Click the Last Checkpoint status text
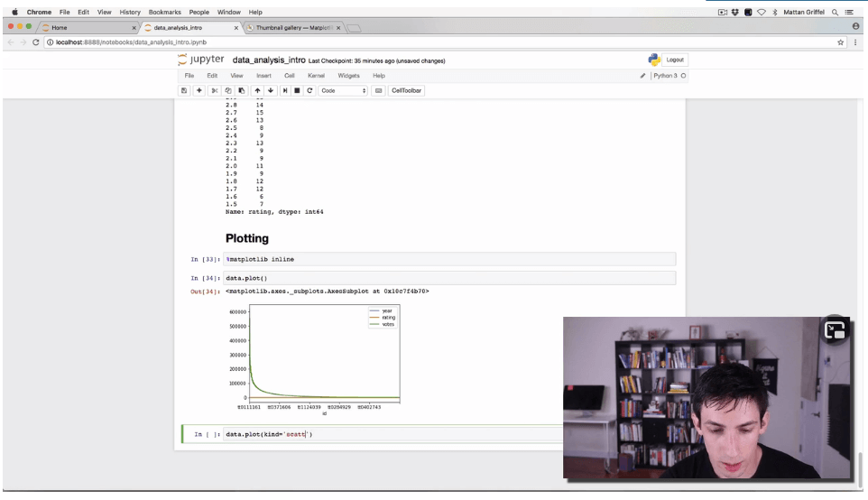The height and width of the screenshot is (500, 868). (x=376, y=60)
